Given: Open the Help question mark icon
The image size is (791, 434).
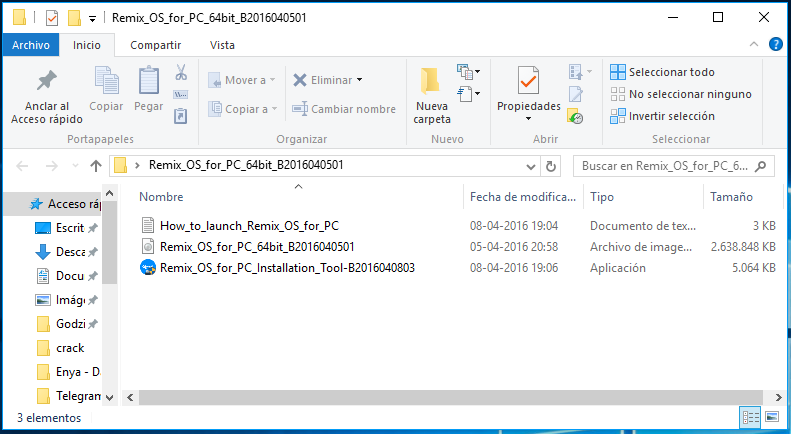Looking at the screenshot, I should pos(775,44).
